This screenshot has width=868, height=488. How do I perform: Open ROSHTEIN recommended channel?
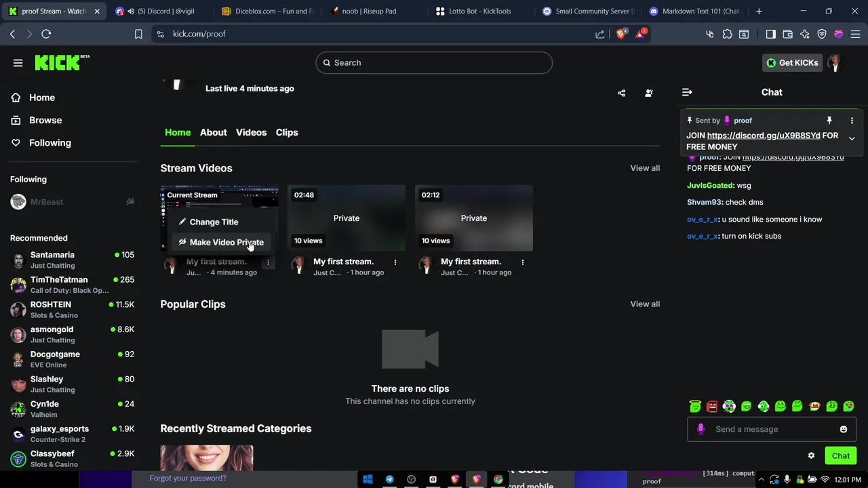click(72, 310)
